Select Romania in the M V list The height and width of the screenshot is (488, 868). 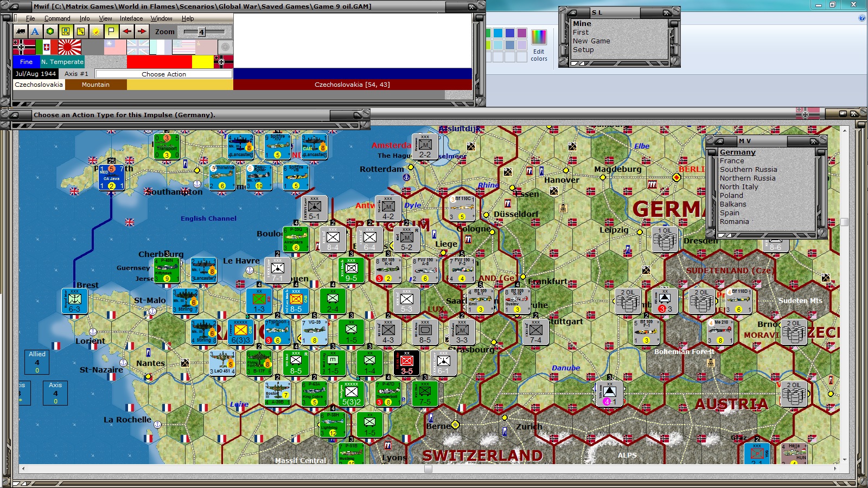[x=734, y=222]
